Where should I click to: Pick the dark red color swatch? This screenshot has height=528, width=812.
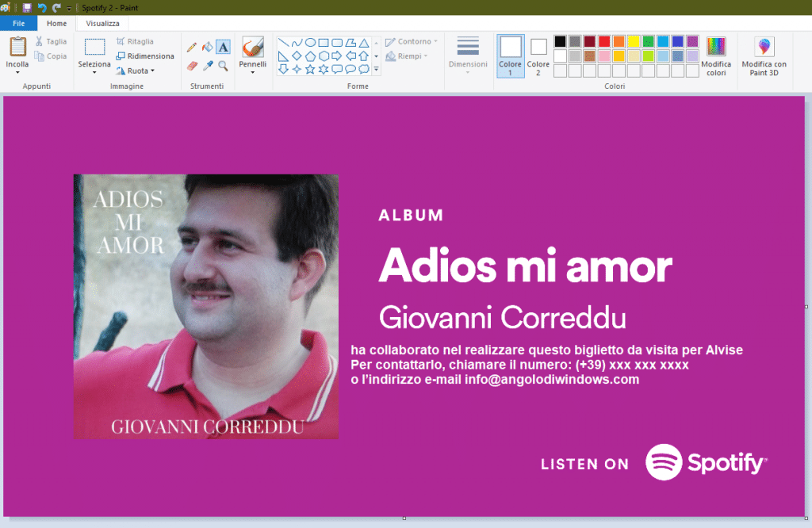pos(589,41)
